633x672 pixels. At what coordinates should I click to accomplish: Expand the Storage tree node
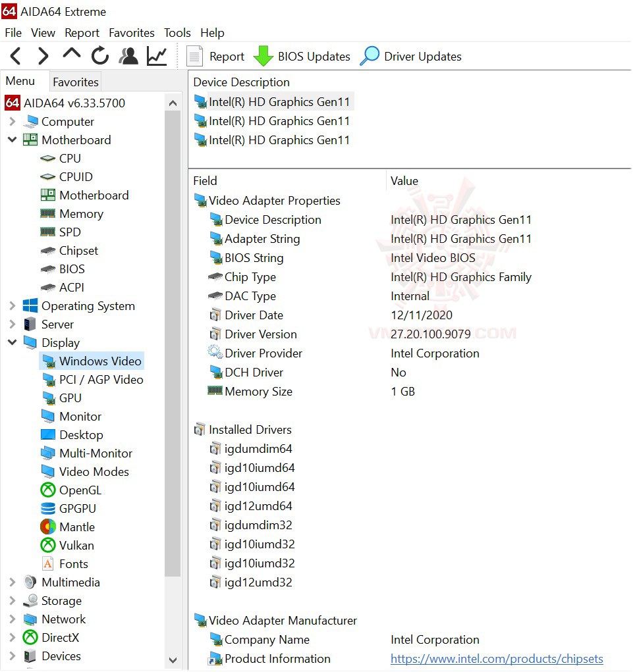12,601
